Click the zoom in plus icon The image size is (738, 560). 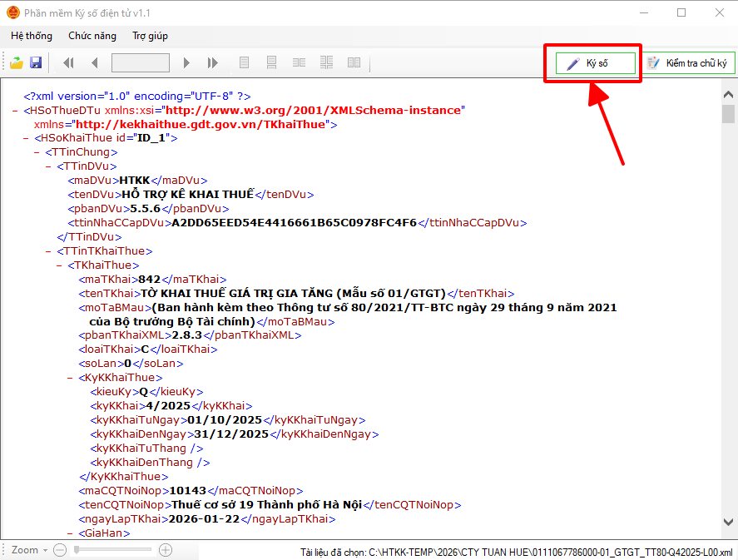pos(166,550)
